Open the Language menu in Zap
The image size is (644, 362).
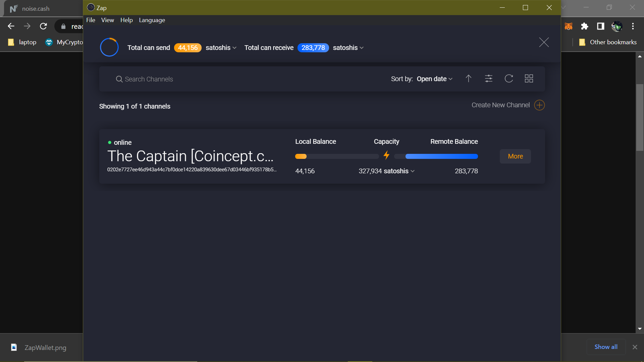[152, 20]
